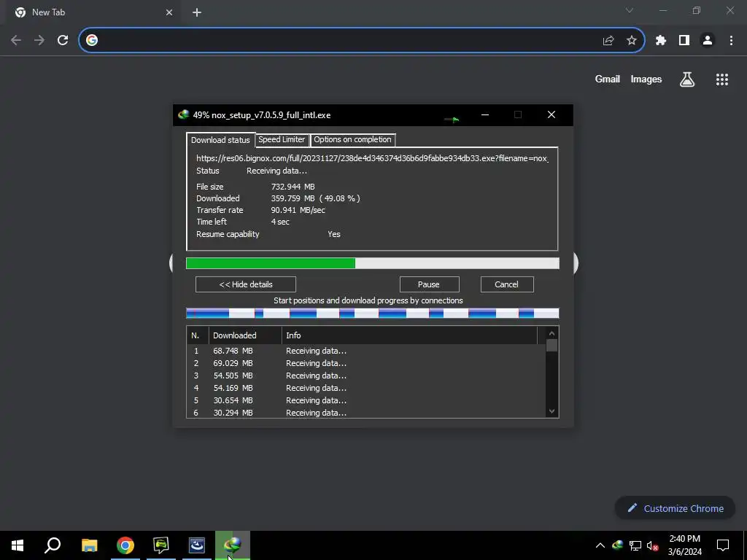Open Chrome from the taskbar
Screen dimensions: 747x560
click(125, 545)
